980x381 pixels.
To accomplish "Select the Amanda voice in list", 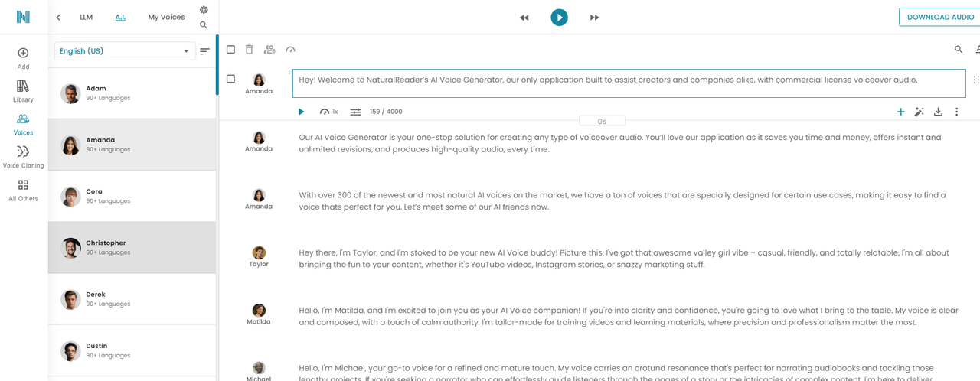I will point(132,145).
